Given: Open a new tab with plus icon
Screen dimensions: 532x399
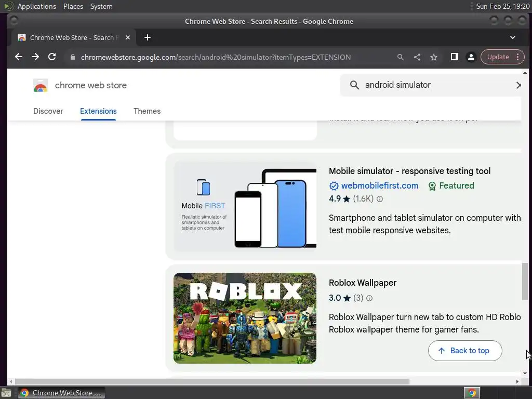Looking at the screenshot, I should pos(147,37).
